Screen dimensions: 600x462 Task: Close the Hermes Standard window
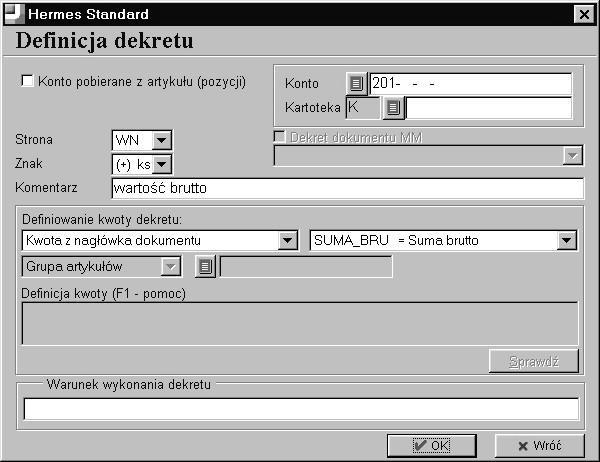(584, 15)
